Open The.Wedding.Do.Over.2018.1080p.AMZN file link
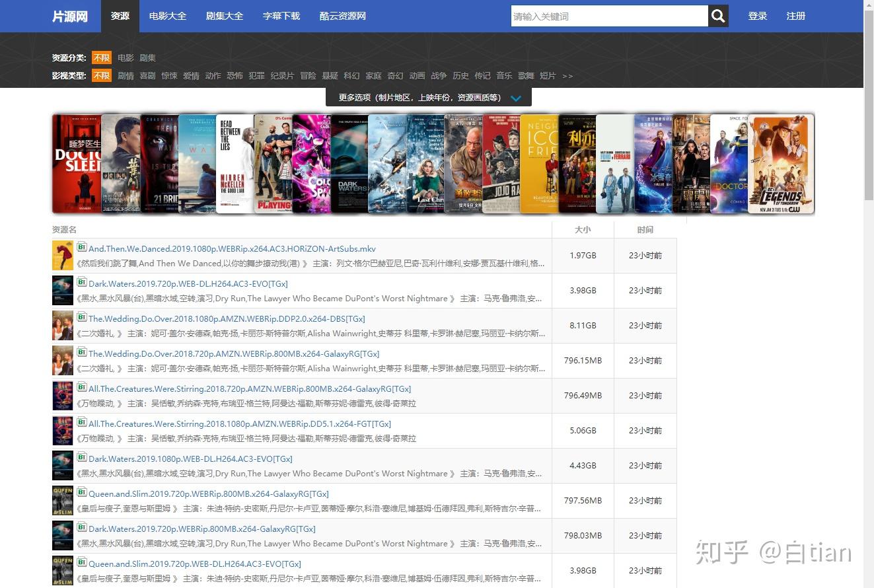 tap(227, 319)
